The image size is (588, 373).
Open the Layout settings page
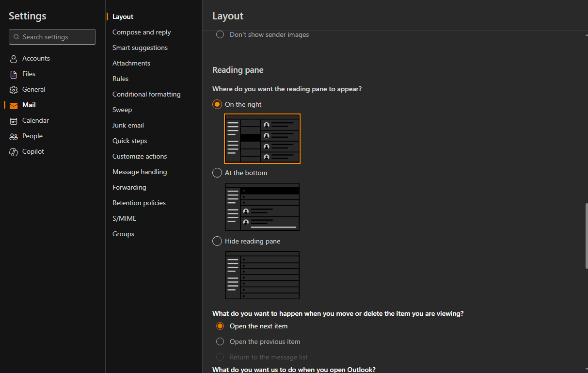pos(123,16)
